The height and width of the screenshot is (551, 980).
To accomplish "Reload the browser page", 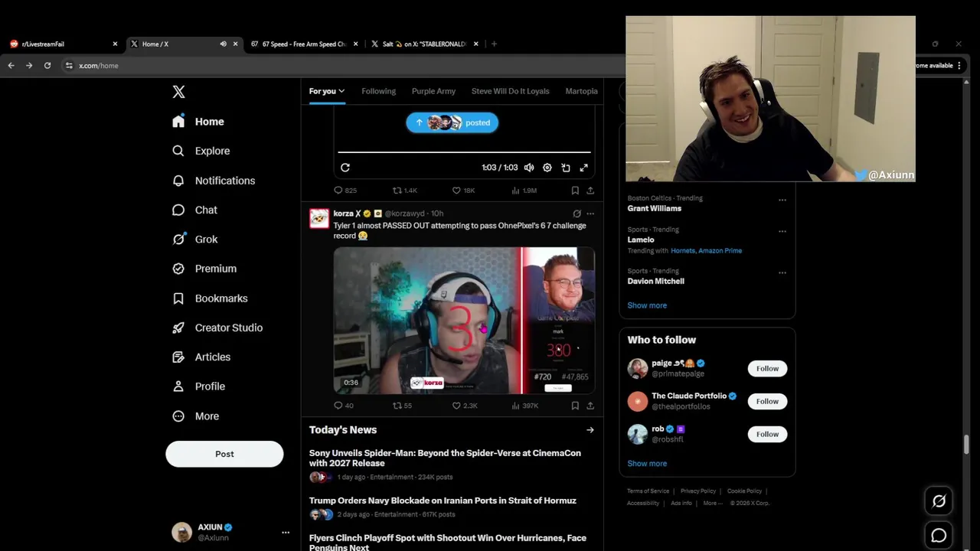I will (47, 66).
